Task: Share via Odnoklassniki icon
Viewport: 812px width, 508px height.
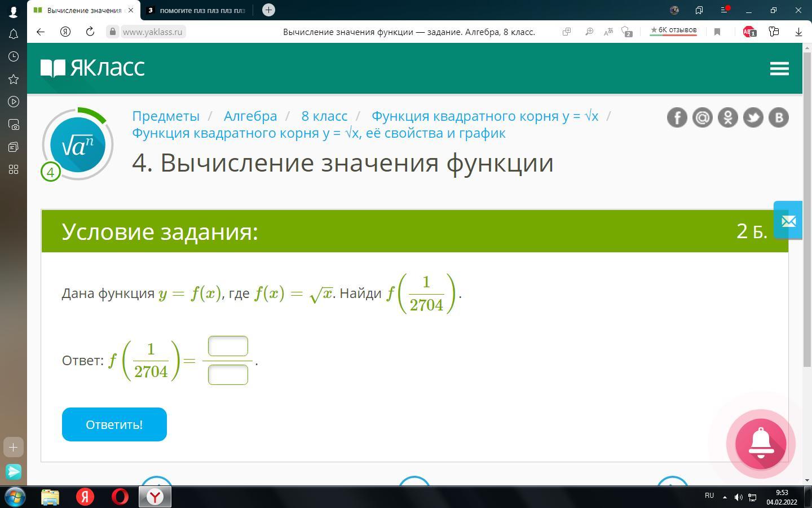Action: pos(727,117)
